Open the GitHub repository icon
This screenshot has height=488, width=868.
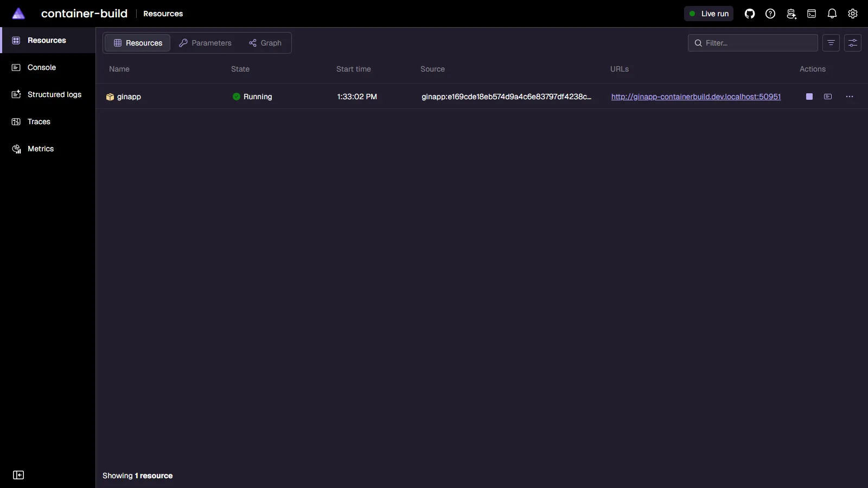coord(750,14)
